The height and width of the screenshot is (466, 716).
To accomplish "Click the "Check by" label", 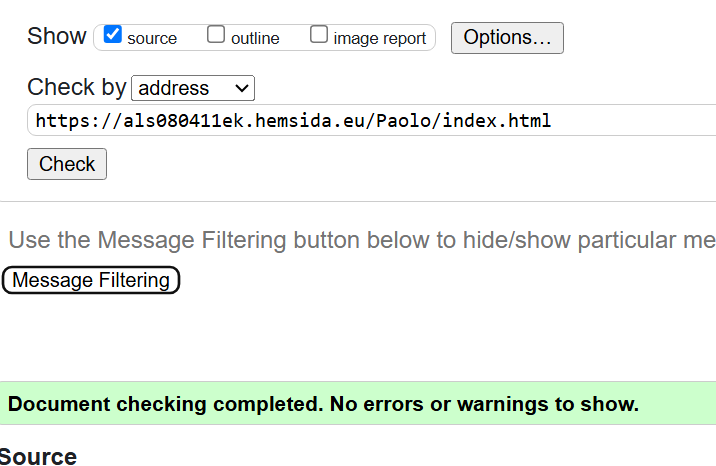I will click(77, 87).
